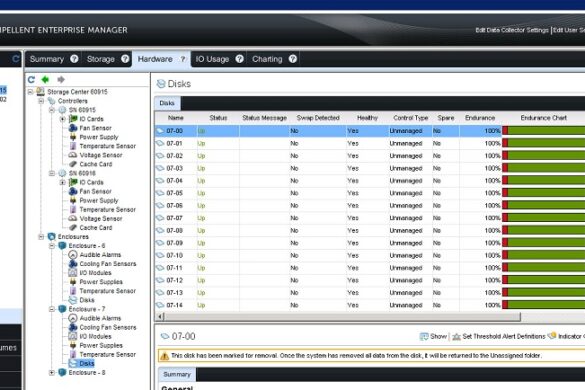Click endurance chart bar for disk 07-14

[x=544, y=305]
